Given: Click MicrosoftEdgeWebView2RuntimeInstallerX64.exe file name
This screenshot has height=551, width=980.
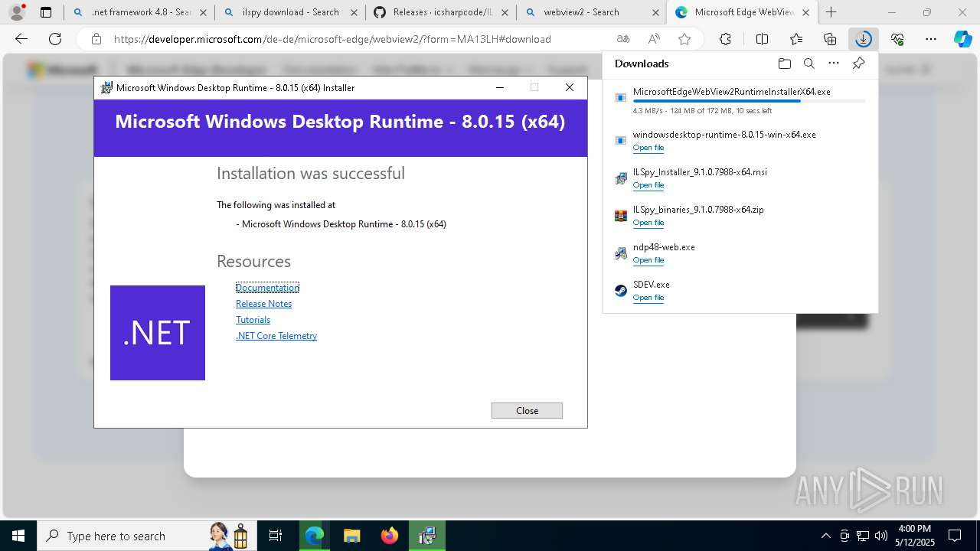Looking at the screenshot, I should tap(731, 92).
